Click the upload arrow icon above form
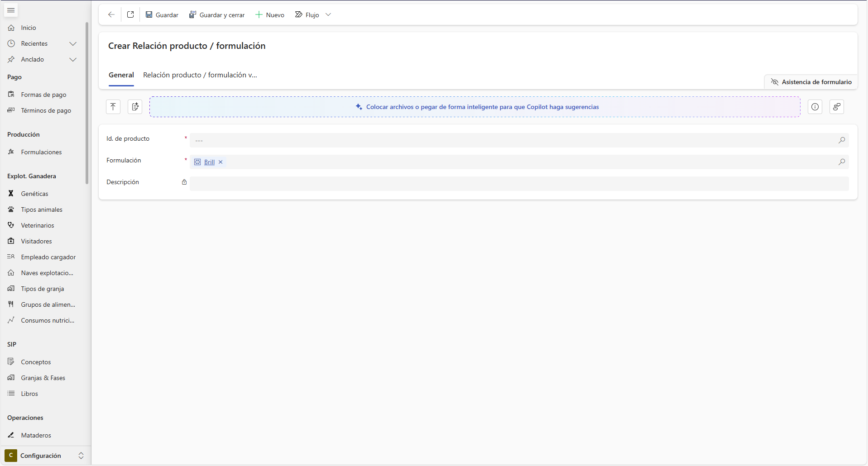The width and height of the screenshot is (868, 466). (x=113, y=107)
